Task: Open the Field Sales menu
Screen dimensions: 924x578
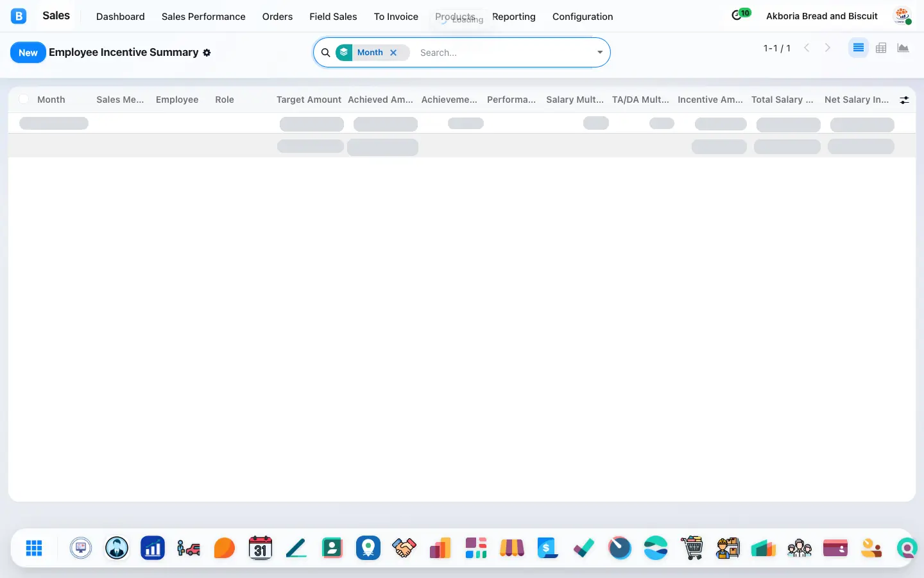Action: coord(333,17)
